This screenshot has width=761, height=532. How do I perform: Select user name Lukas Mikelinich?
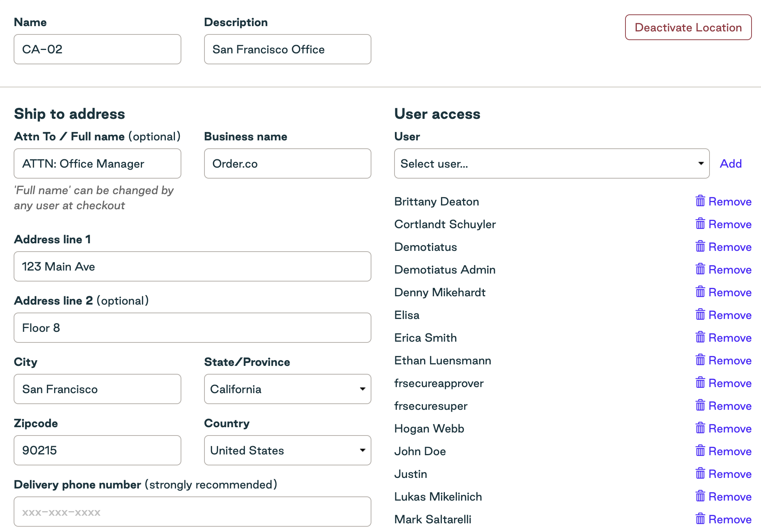[x=438, y=496]
